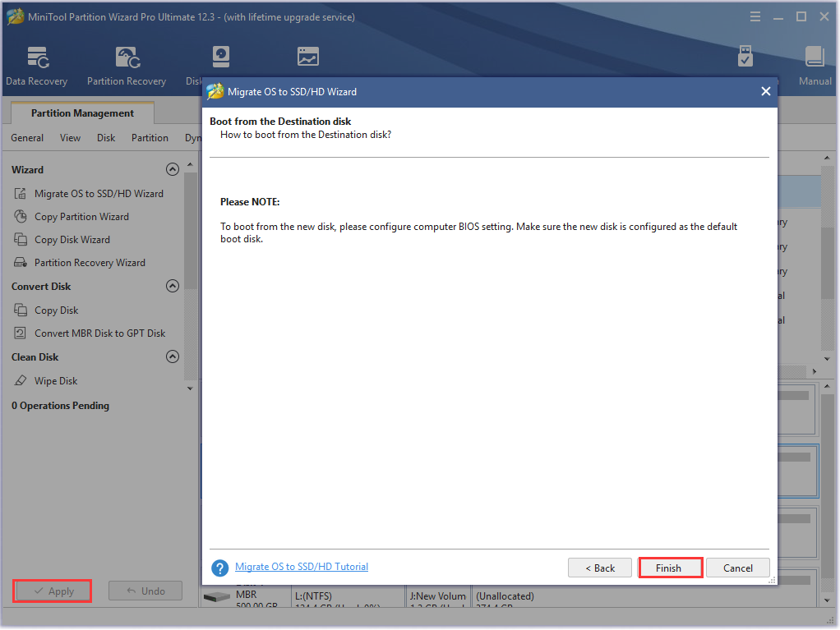Open Data Recovery tool in toolbar
Viewport: 840px width, 630px height.
pyautogui.click(x=36, y=66)
